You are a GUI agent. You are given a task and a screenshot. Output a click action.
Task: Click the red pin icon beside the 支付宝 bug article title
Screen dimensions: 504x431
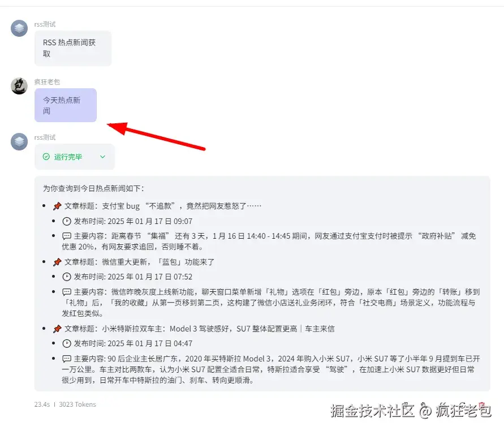coord(56,205)
